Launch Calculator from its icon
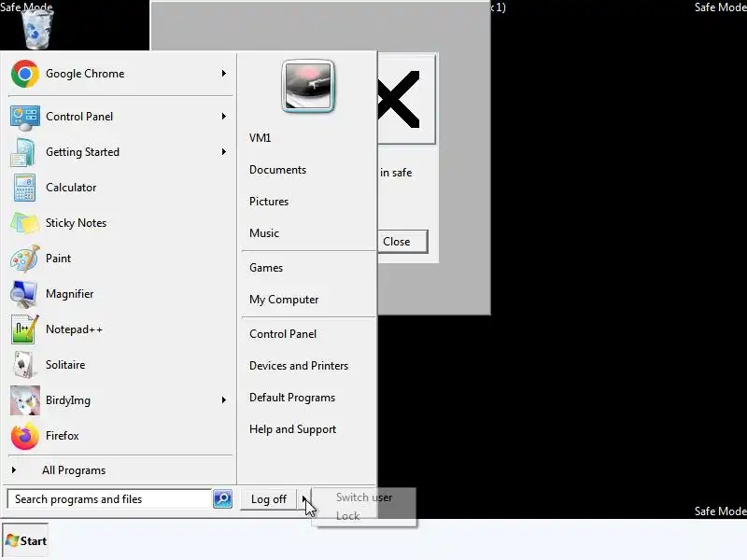The height and width of the screenshot is (560, 747). (x=24, y=188)
